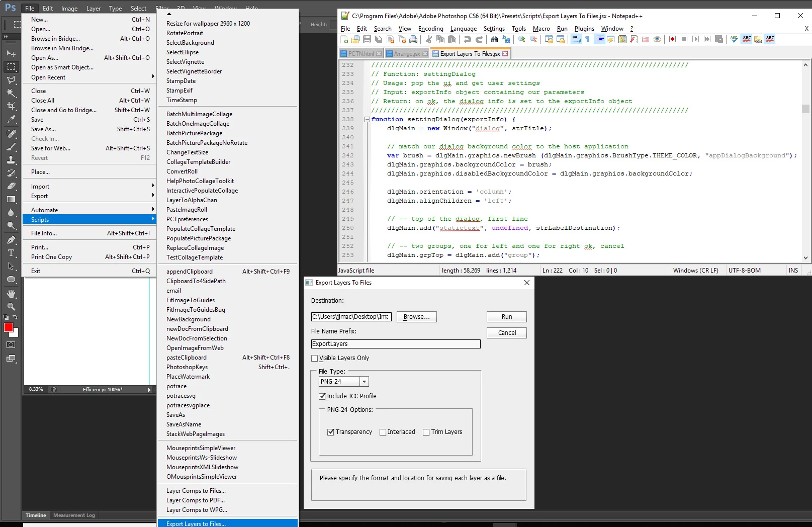Image resolution: width=812 pixels, height=527 pixels.
Task: Open the Measurement Log panel tab
Action: coord(74,515)
